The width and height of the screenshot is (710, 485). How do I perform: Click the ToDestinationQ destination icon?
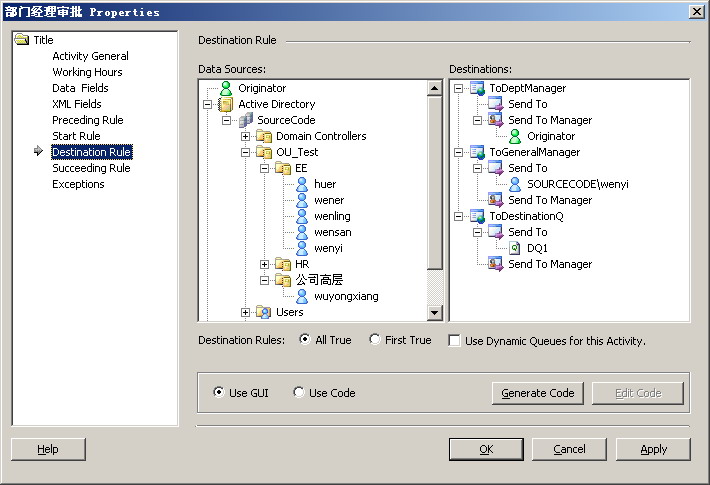click(x=477, y=216)
